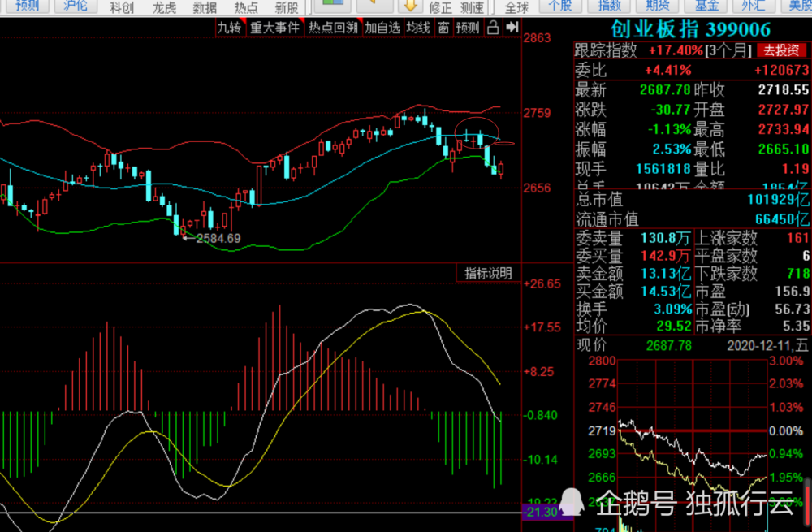Open 热点回溯 review

point(333,28)
